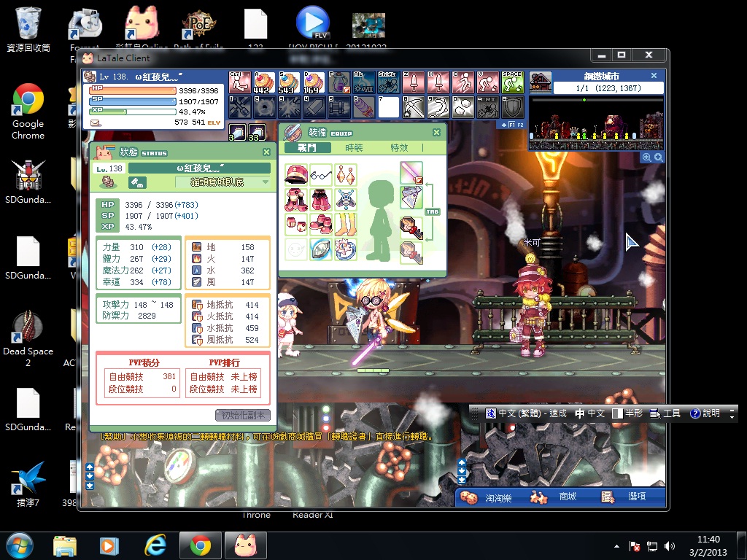Screen dimensions: 747x560
Task: Click the pink lightsaber weapon slot
Action: [411, 174]
